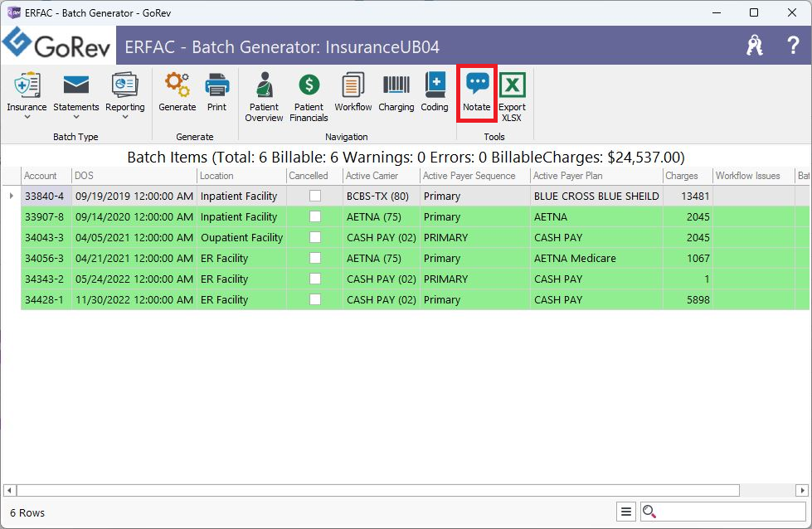Select account cell 34428-1

[x=46, y=299]
